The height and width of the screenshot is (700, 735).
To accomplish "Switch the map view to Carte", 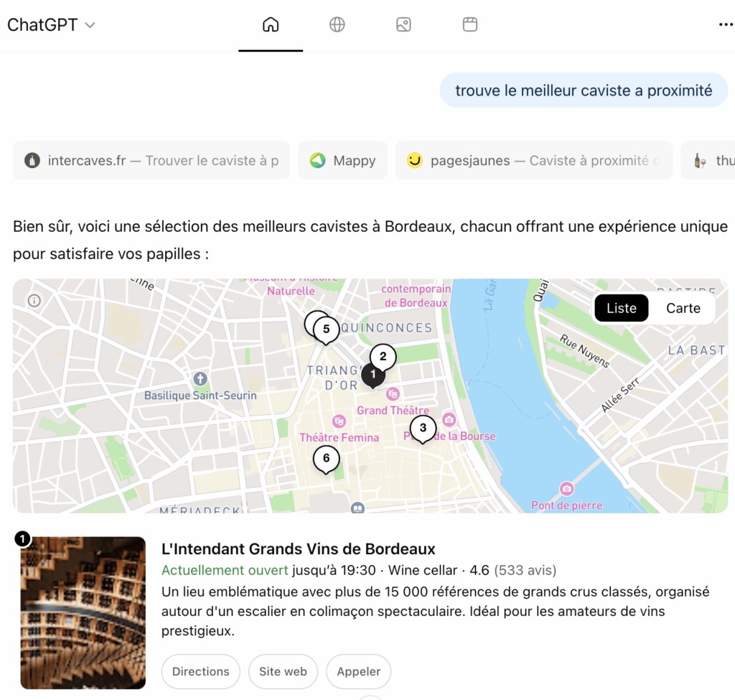I will [x=683, y=308].
